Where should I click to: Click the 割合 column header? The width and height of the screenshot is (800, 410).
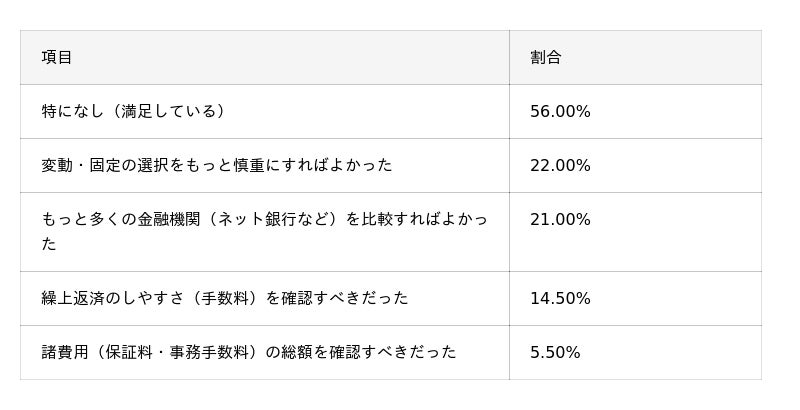[546, 58]
